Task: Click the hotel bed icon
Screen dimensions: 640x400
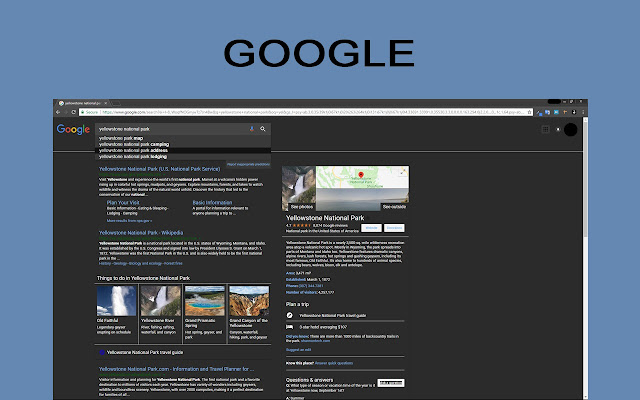Action: (289, 327)
